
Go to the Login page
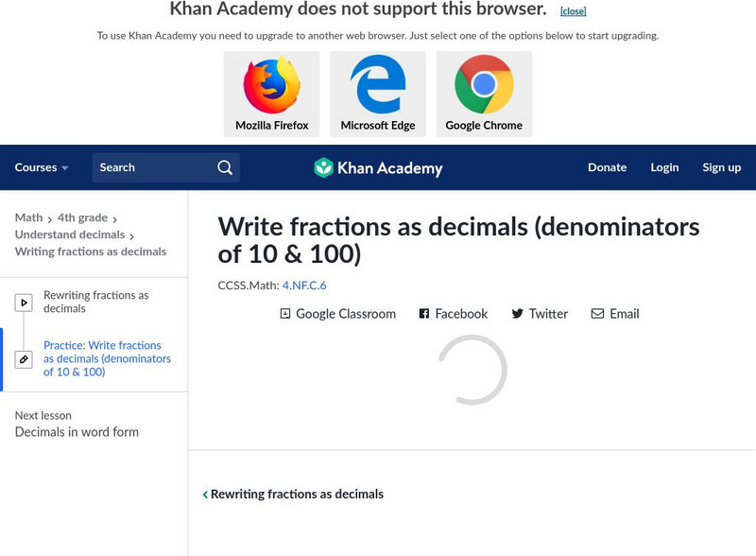(x=664, y=167)
